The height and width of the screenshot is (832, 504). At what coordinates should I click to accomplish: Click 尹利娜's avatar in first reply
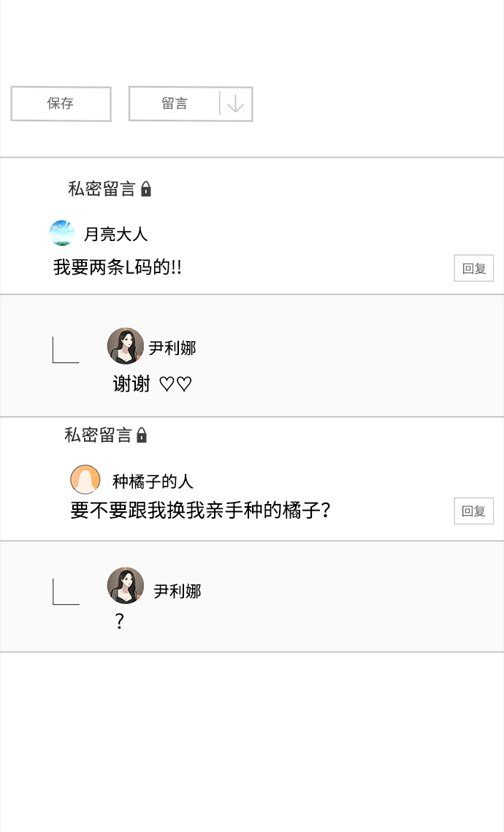(x=125, y=347)
